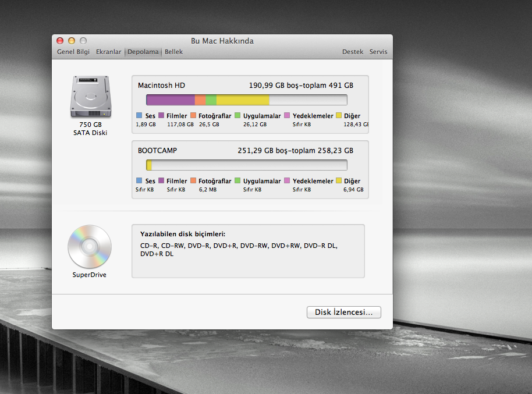Click the SuperDrive optical disc icon
532x394 pixels.
pos(89,246)
